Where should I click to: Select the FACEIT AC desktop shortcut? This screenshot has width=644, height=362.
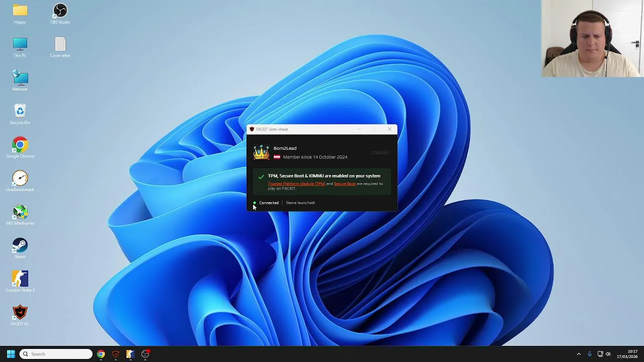coord(20,316)
